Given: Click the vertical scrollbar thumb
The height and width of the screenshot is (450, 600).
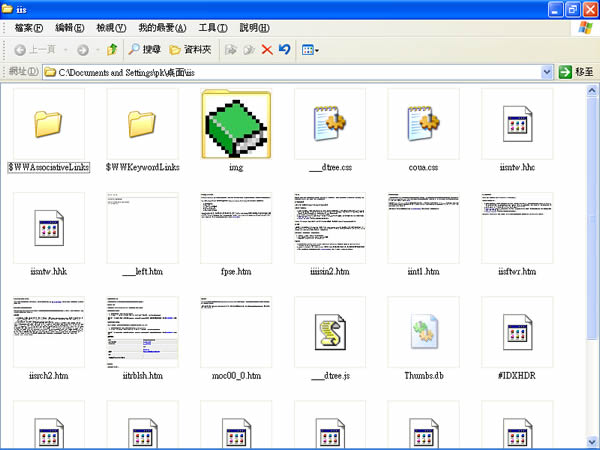Looking at the screenshot, I should tap(592, 217).
